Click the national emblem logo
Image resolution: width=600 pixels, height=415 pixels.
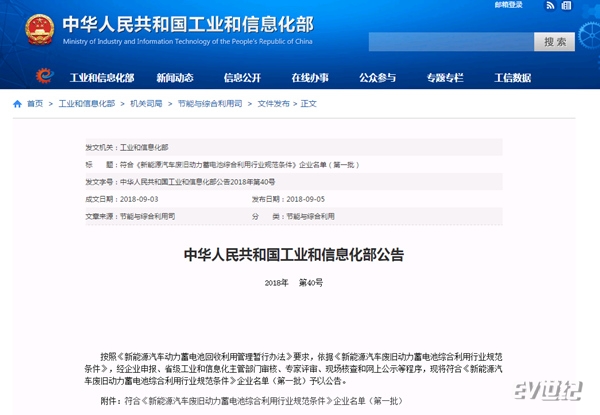click(39, 30)
